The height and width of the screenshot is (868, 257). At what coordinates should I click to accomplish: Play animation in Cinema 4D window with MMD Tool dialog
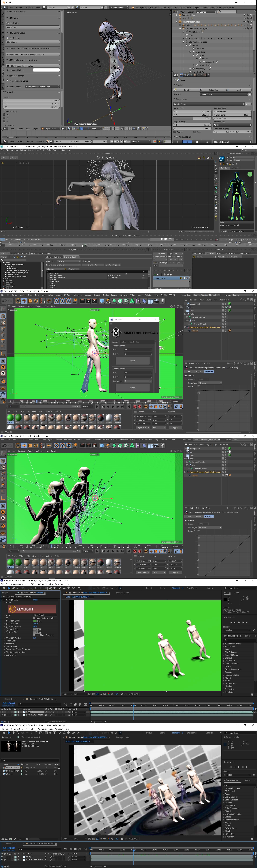pyautogui.click(x=113, y=406)
